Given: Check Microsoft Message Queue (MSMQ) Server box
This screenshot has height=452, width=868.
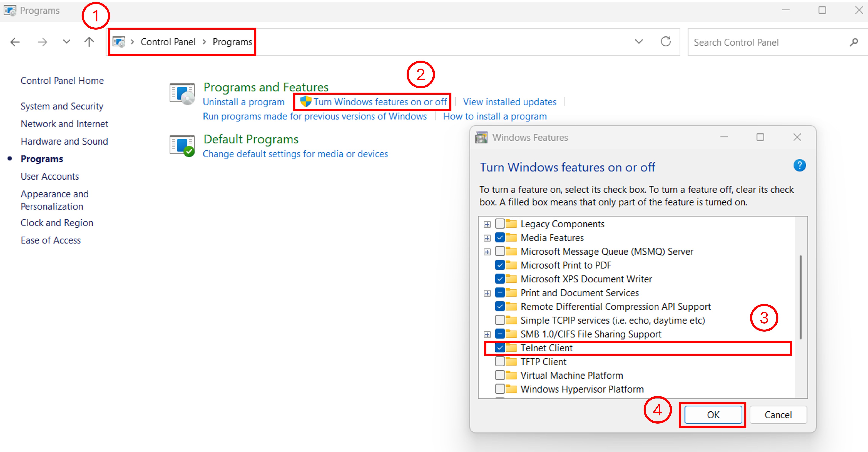Looking at the screenshot, I should coord(500,251).
